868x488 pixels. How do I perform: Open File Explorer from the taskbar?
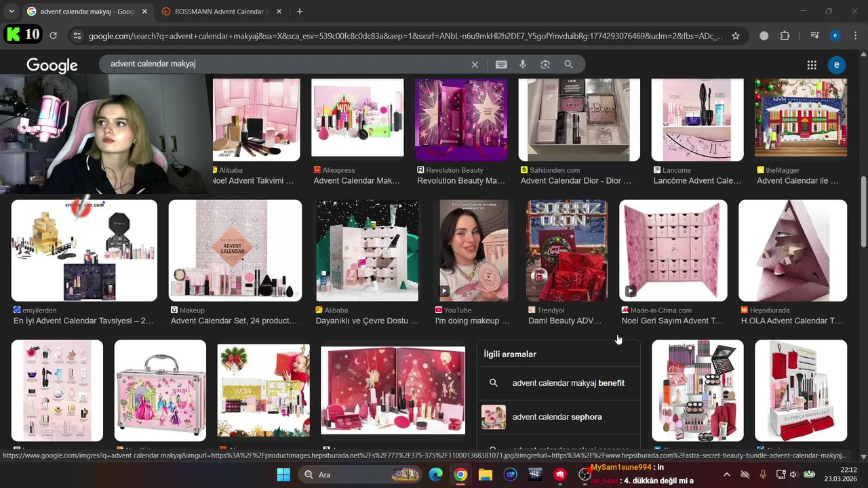[x=485, y=474]
